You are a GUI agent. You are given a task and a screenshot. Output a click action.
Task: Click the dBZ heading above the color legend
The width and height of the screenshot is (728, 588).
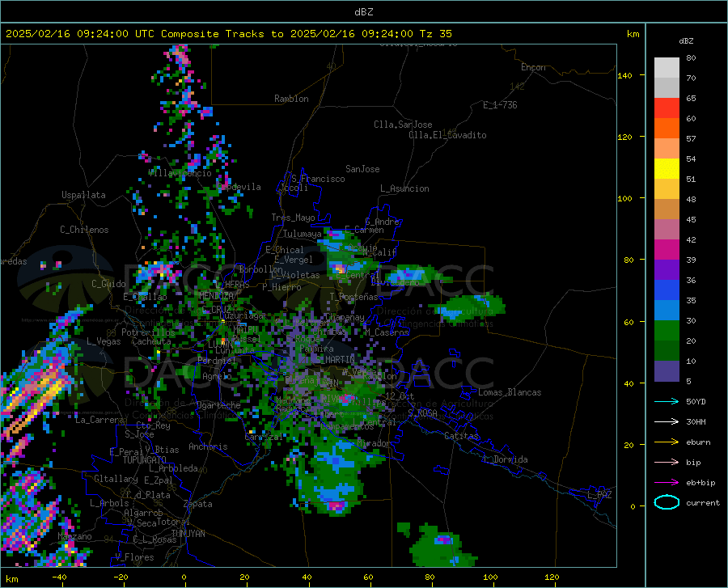pyautogui.click(x=686, y=40)
